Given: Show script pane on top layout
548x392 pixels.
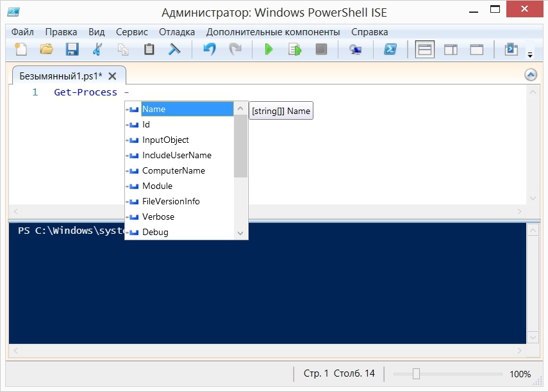Looking at the screenshot, I should (x=425, y=49).
